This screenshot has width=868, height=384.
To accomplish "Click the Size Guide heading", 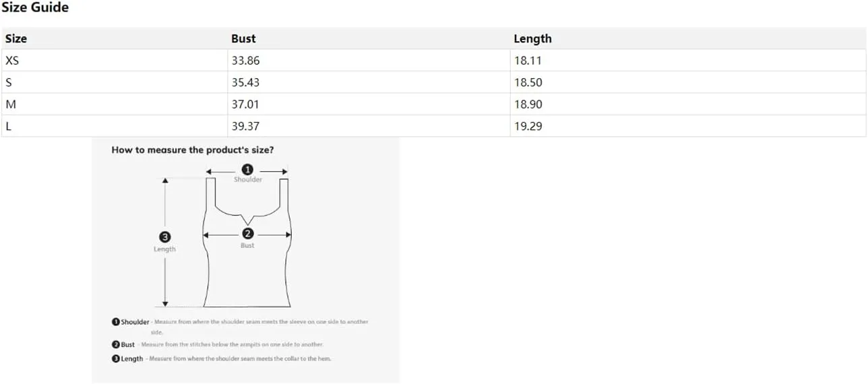I will coord(35,8).
